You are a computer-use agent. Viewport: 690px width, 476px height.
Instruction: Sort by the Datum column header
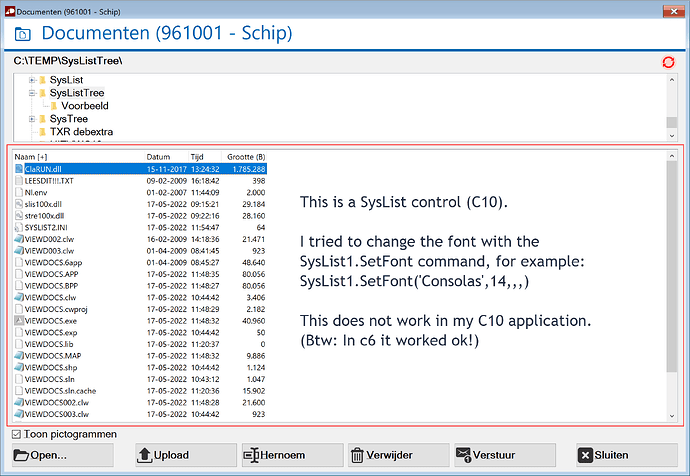pos(167,157)
